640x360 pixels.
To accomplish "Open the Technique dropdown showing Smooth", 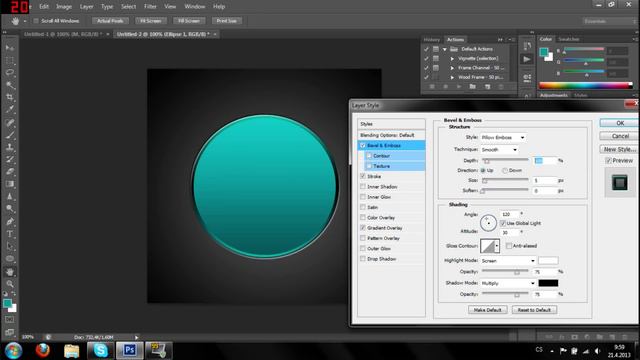I will [499, 150].
